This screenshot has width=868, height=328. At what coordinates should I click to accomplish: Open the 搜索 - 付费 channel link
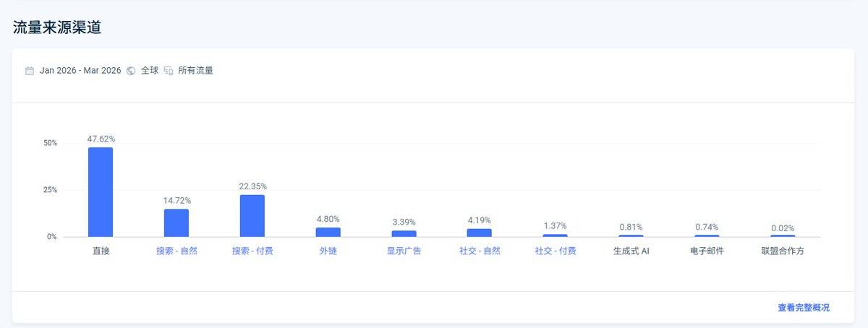click(x=252, y=251)
